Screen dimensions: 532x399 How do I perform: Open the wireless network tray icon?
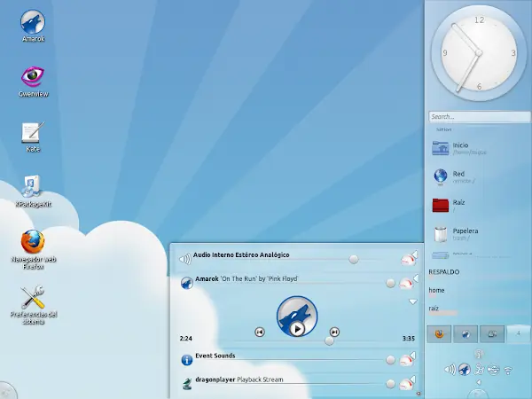point(507,370)
